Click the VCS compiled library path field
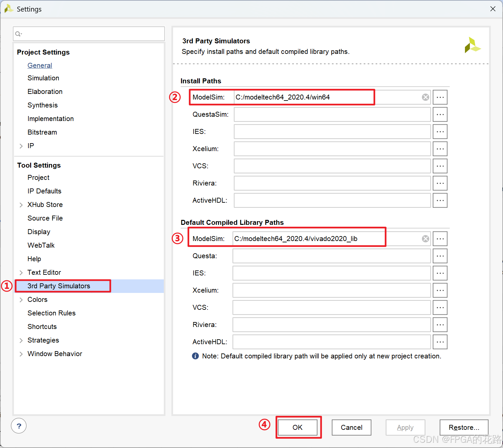503x448 pixels. 332,307
